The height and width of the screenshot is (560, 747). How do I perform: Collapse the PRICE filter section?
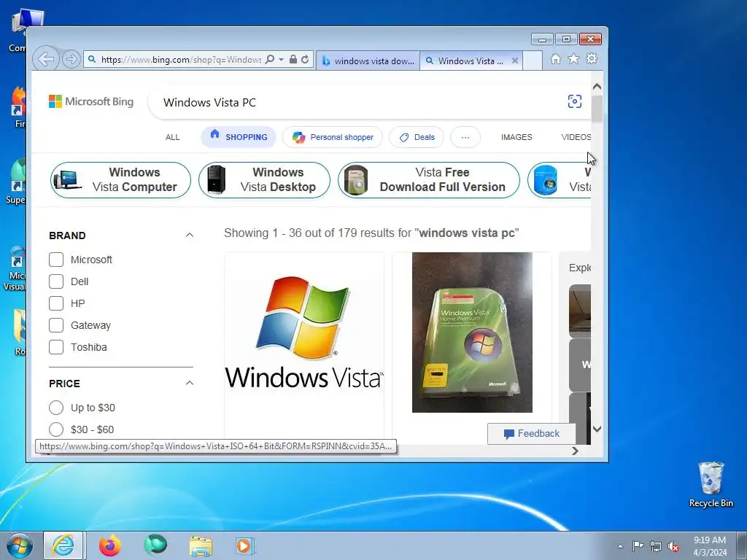pos(189,384)
